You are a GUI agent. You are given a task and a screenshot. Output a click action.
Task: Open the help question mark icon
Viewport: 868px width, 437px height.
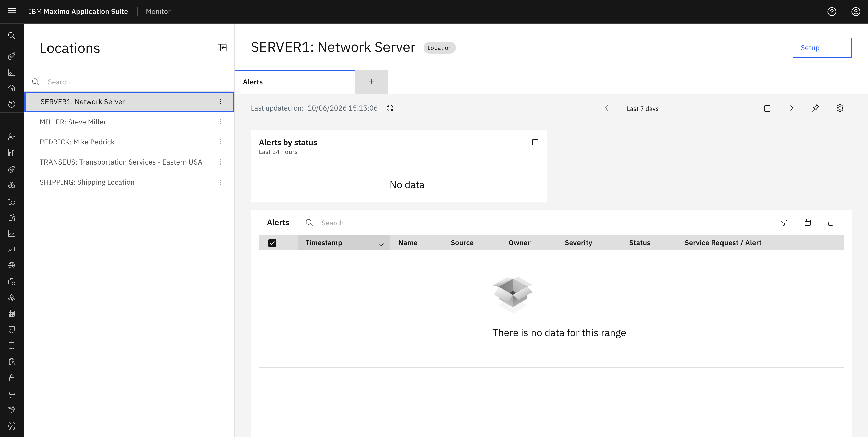[x=832, y=12]
